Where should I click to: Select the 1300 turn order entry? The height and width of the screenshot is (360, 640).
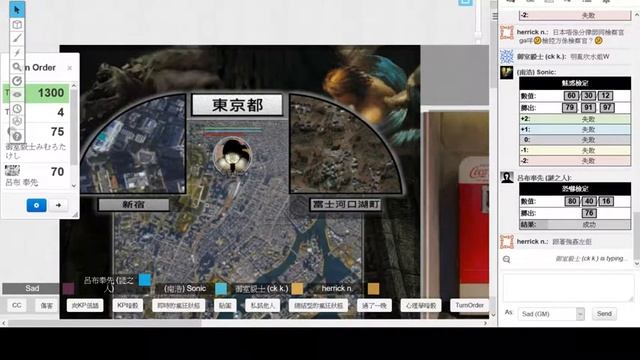[36, 93]
